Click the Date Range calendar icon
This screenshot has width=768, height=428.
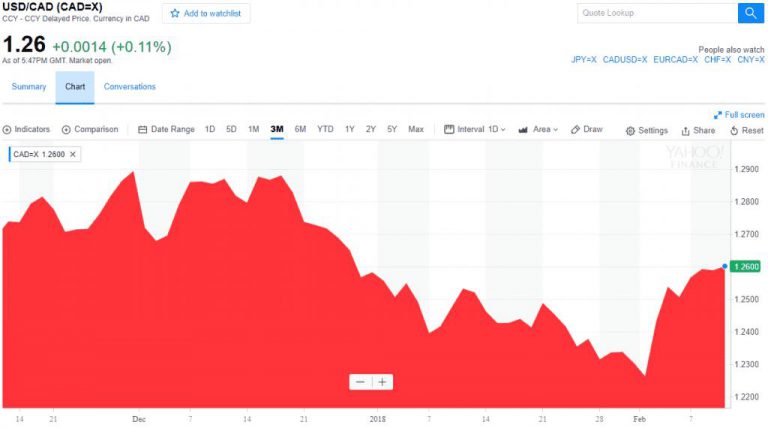(x=143, y=130)
